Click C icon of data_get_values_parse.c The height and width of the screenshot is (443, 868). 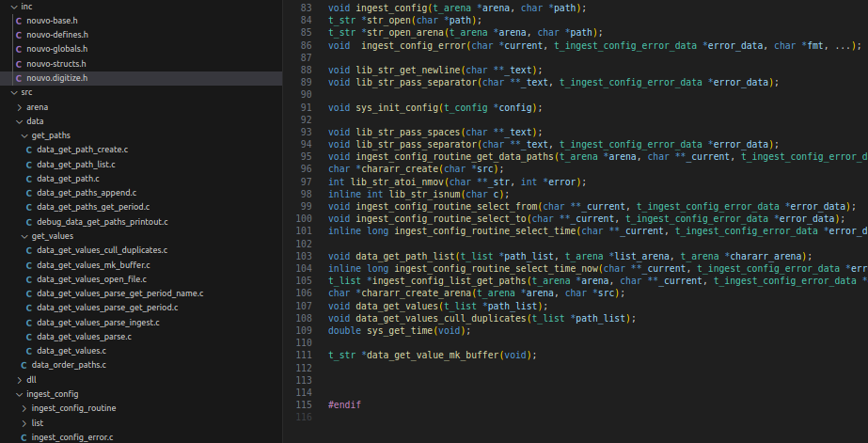point(29,337)
